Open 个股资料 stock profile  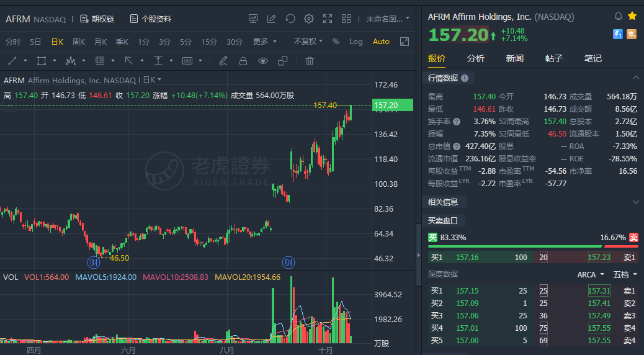(x=151, y=19)
